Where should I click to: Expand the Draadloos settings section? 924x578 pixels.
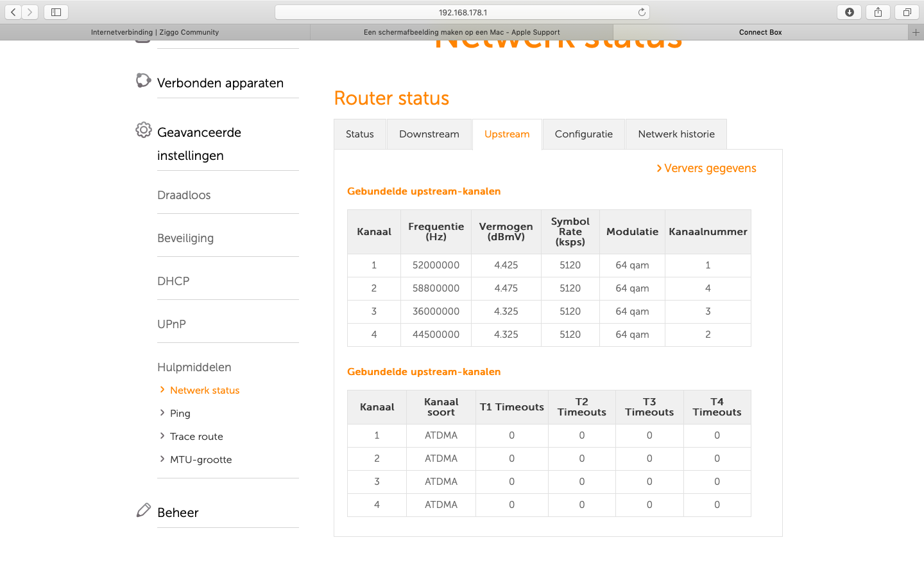click(x=184, y=195)
